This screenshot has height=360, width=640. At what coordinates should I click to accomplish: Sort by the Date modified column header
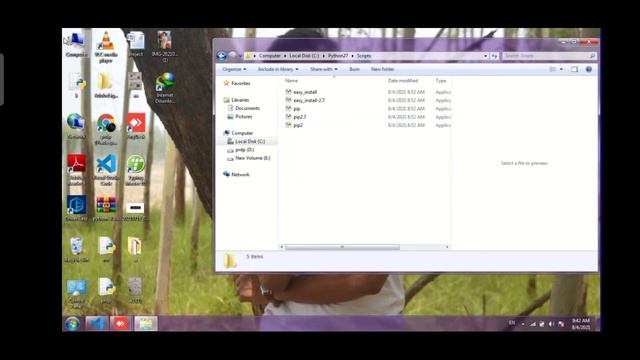[402, 81]
